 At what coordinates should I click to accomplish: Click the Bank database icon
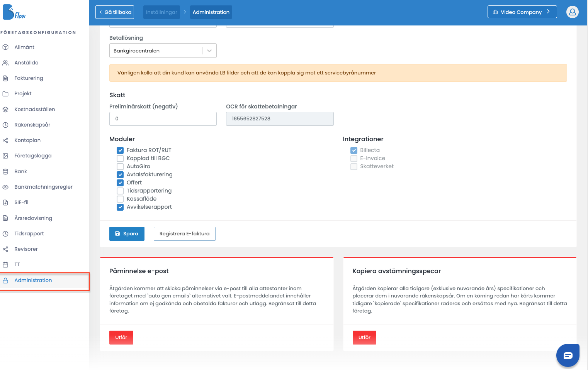point(5,171)
